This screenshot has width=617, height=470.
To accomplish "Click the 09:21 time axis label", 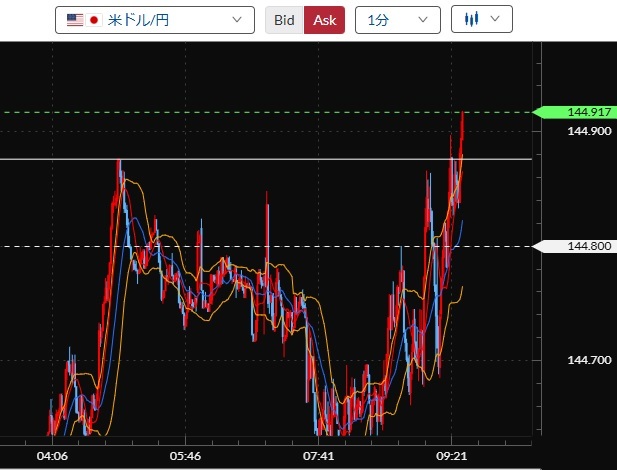I will tap(451, 456).
